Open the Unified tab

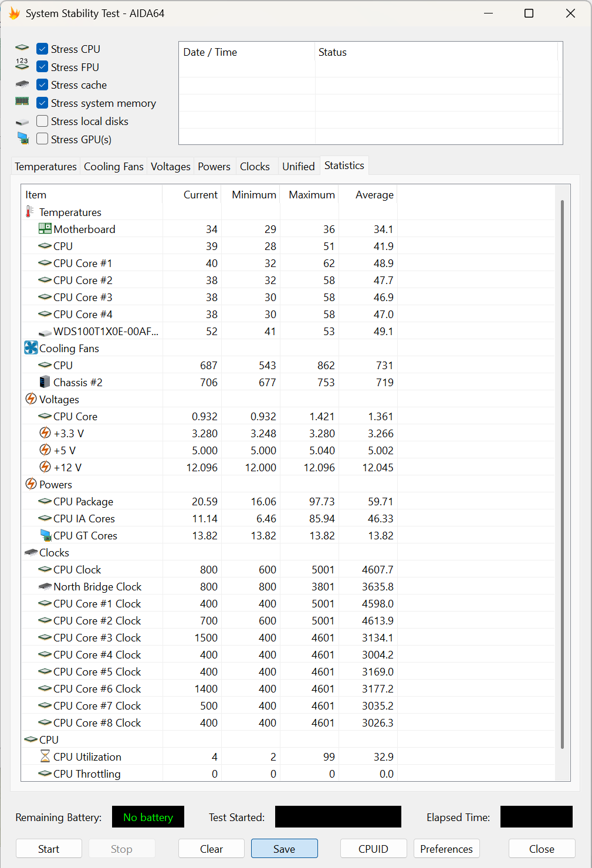[299, 167]
